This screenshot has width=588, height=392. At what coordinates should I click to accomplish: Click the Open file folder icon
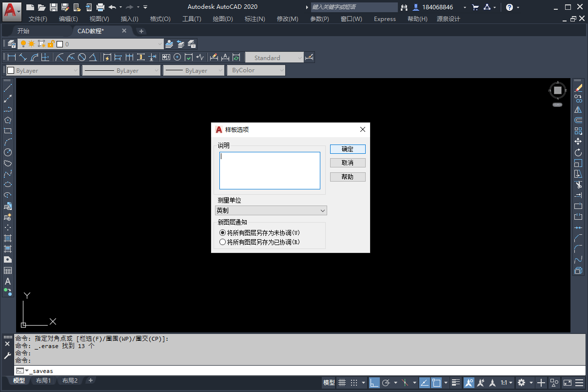click(x=42, y=7)
